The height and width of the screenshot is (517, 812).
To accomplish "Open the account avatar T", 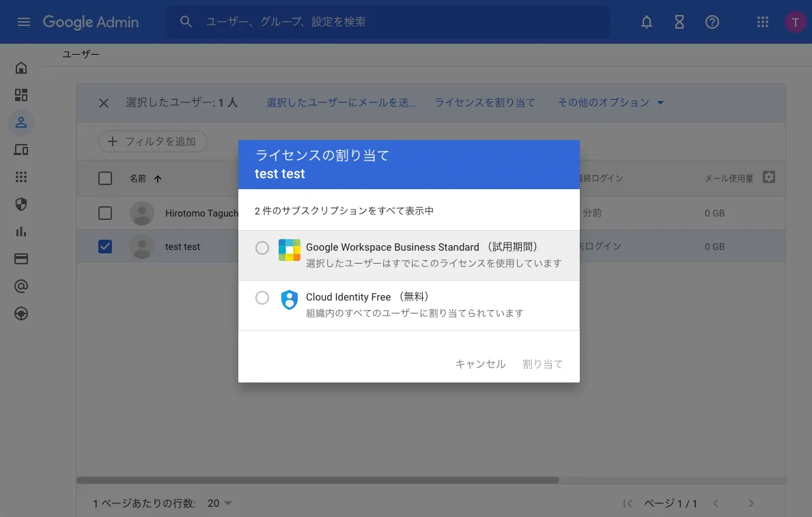I will coord(795,22).
